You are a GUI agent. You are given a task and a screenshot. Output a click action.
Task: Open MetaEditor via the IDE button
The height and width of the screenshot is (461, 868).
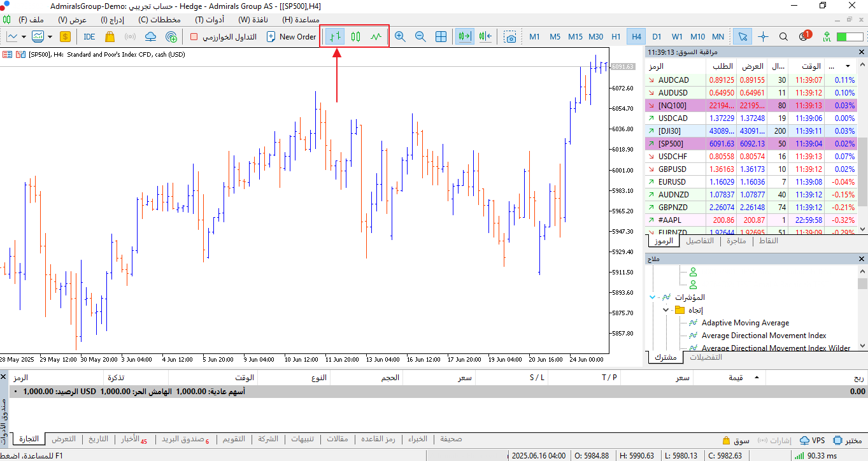(89, 36)
